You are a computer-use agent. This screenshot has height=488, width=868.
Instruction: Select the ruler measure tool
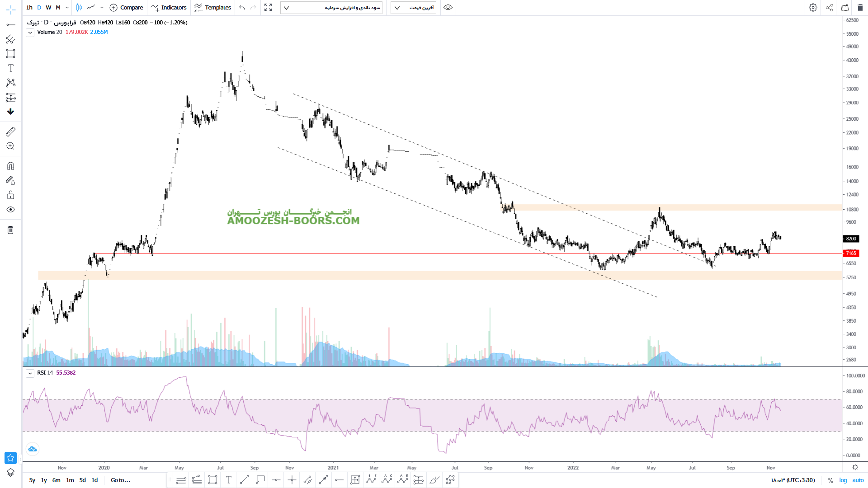click(x=11, y=131)
